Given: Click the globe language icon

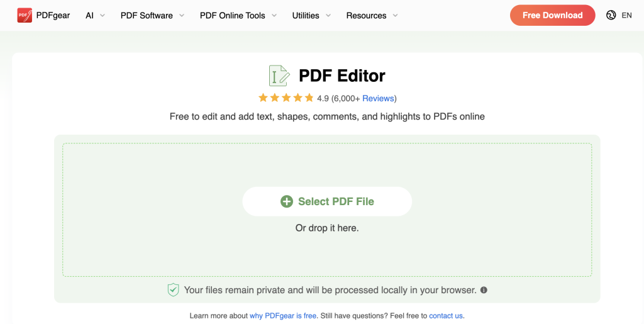Looking at the screenshot, I should [x=611, y=15].
